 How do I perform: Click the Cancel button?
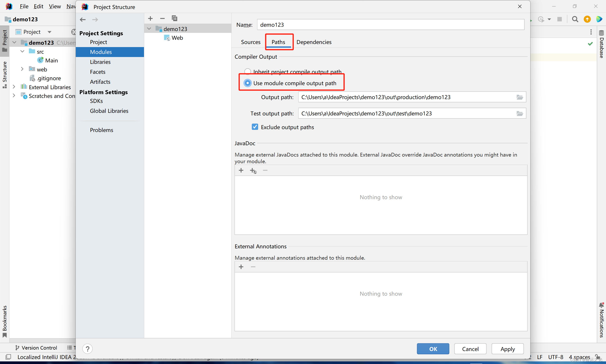[x=470, y=349]
